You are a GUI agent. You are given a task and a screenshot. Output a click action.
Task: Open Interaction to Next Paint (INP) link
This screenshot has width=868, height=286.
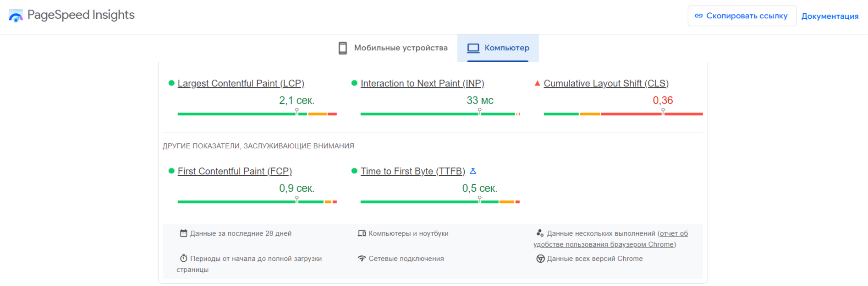tap(423, 83)
